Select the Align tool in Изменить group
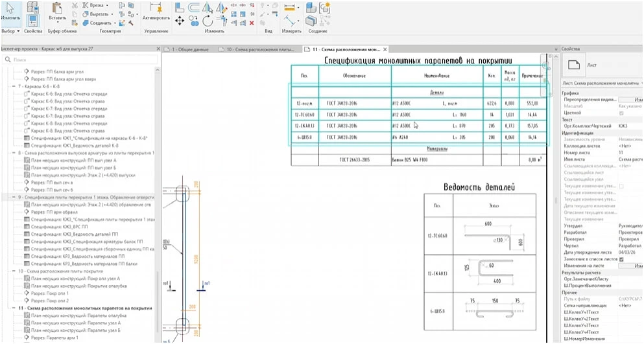Screen dimensions: 644x344 (x=180, y=7)
